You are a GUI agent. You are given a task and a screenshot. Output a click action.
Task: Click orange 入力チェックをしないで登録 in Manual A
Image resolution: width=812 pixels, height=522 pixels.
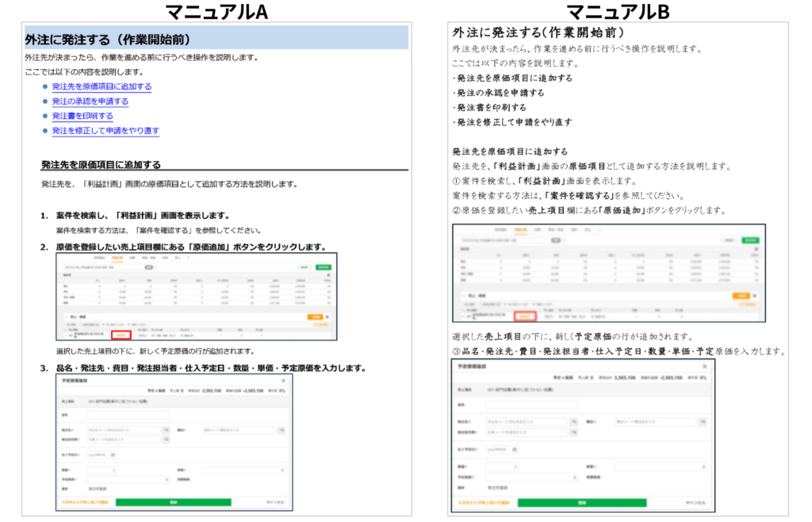point(83,502)
